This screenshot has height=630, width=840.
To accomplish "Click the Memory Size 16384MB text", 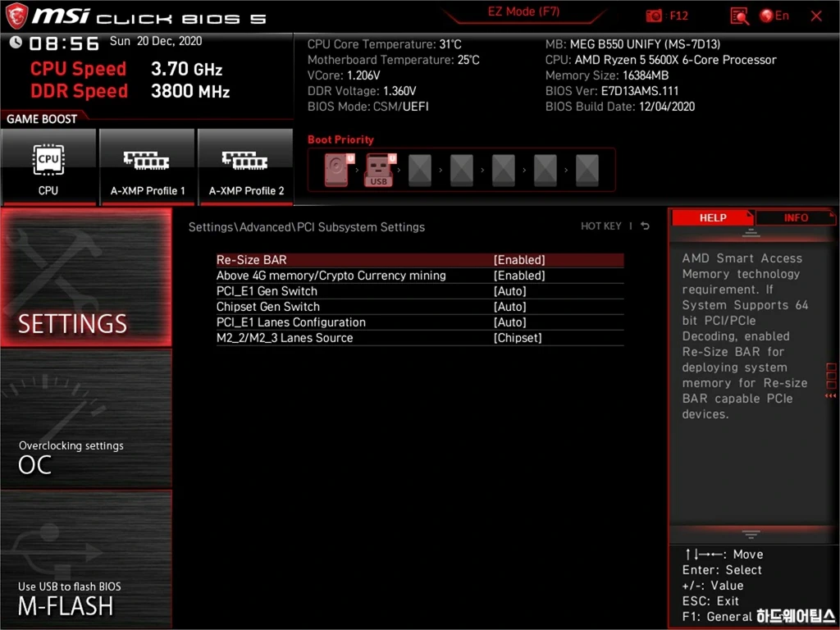I will (607, 75).
